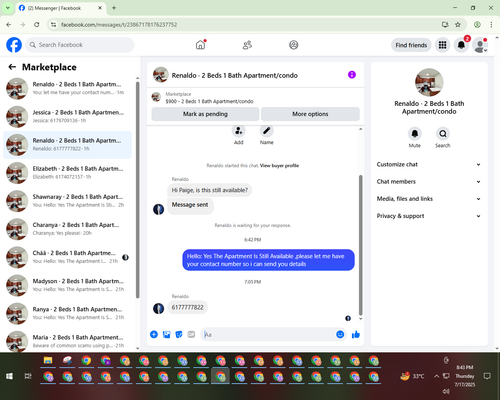Image resolution: width=500 pixels, height=400 pixels.
Task: Open the Windows Start menu
Action: [10, 376]
